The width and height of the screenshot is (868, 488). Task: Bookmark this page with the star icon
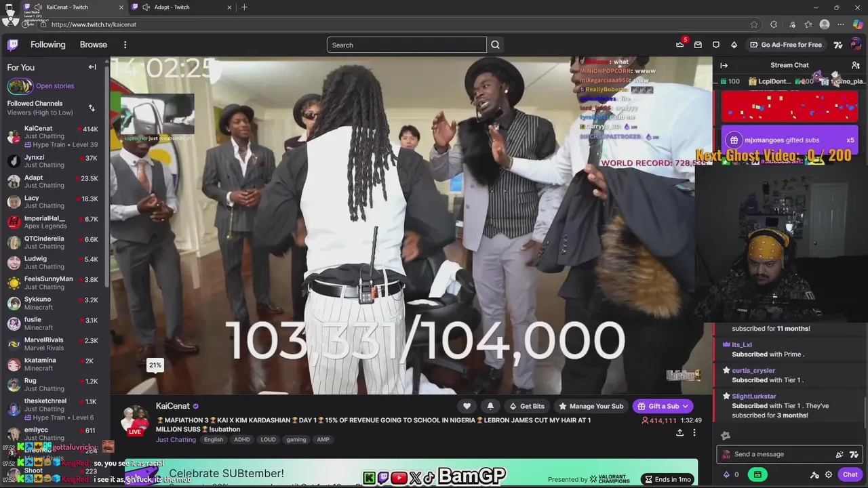754,24
